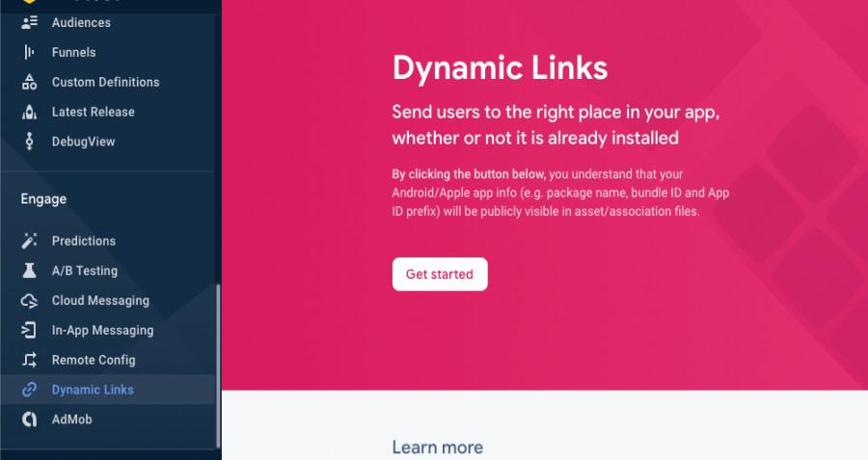Click the AdMob logo icon
The width and height of the screenshot is (868, 460).
pos(29,419)
